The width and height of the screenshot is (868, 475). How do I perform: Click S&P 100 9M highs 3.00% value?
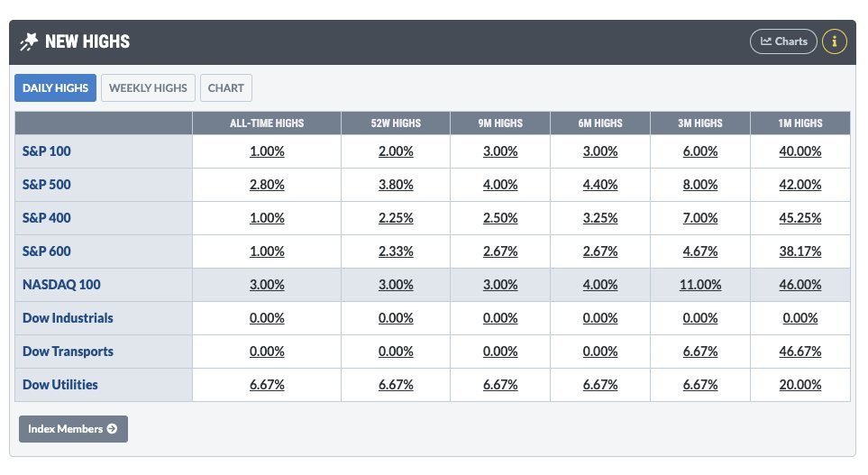click(499, 151)
